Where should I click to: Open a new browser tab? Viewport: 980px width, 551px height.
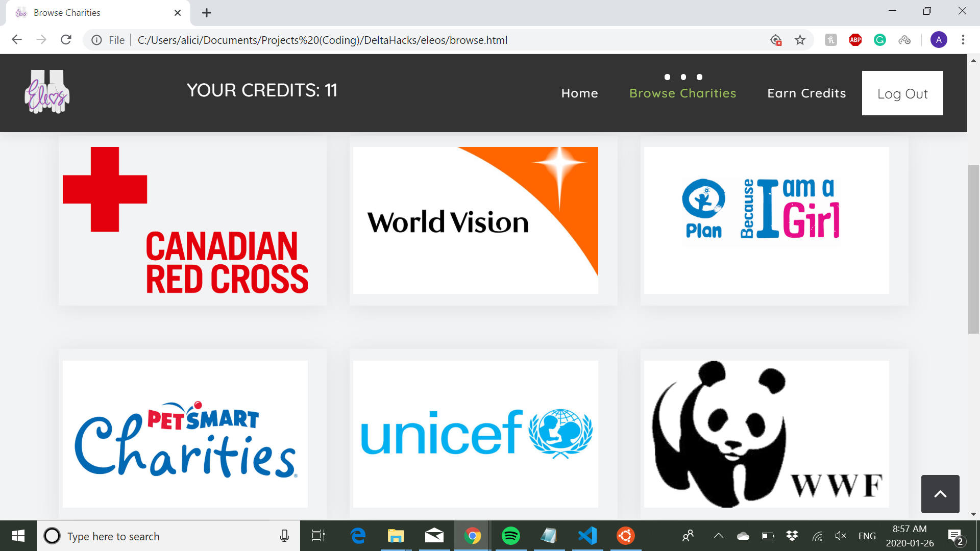(x=207, y=13)
